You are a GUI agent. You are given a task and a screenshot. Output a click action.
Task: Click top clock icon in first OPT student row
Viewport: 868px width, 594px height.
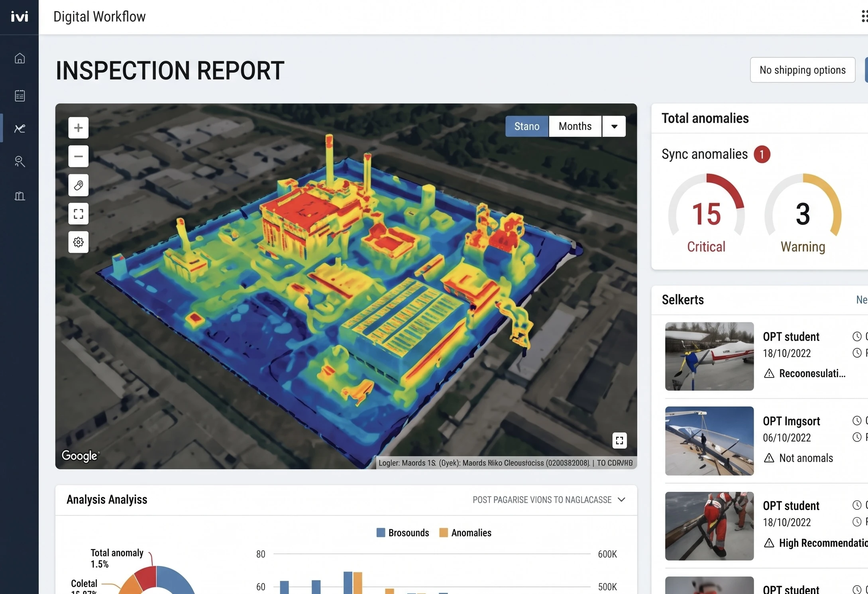857,336
